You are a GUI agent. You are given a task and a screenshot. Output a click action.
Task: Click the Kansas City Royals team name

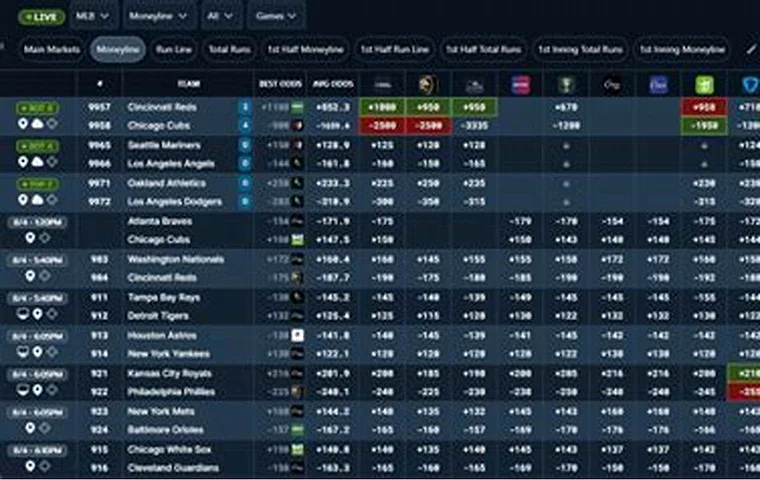click(169, 373)
